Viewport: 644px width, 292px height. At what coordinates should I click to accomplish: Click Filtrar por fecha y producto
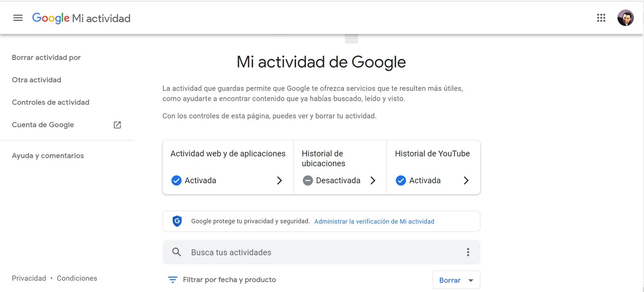click(x=229, y=280)
